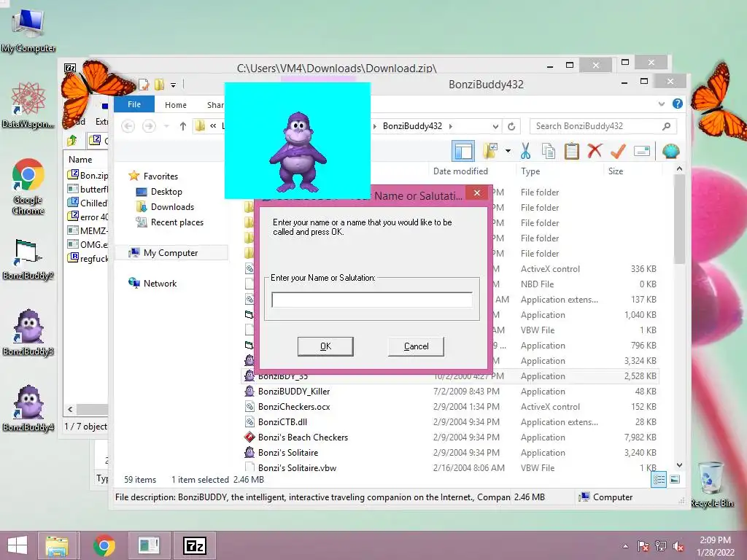This screenshot has height=560, width=747.
Task: Click the blue shell icon in toolbar
Action: pos(671,151)
